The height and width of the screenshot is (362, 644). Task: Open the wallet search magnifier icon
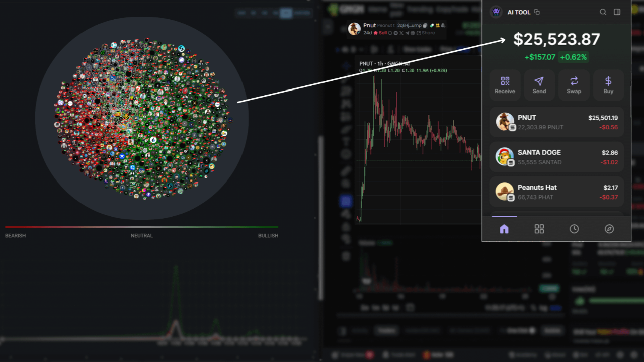coord(603,12)
